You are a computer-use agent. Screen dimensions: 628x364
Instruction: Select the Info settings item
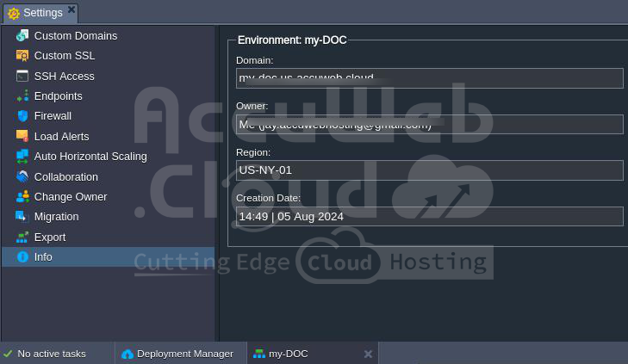coord(43,256)
